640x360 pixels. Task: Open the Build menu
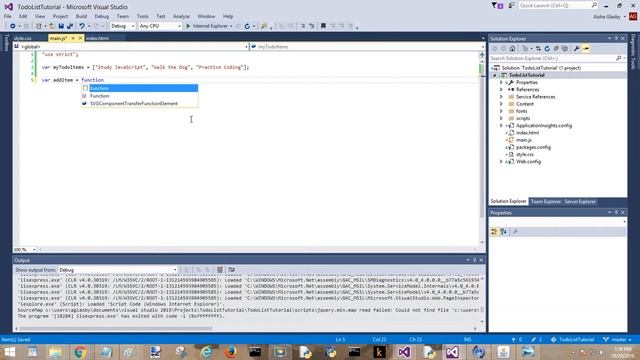pyautogui.click(x=81, y=16)
